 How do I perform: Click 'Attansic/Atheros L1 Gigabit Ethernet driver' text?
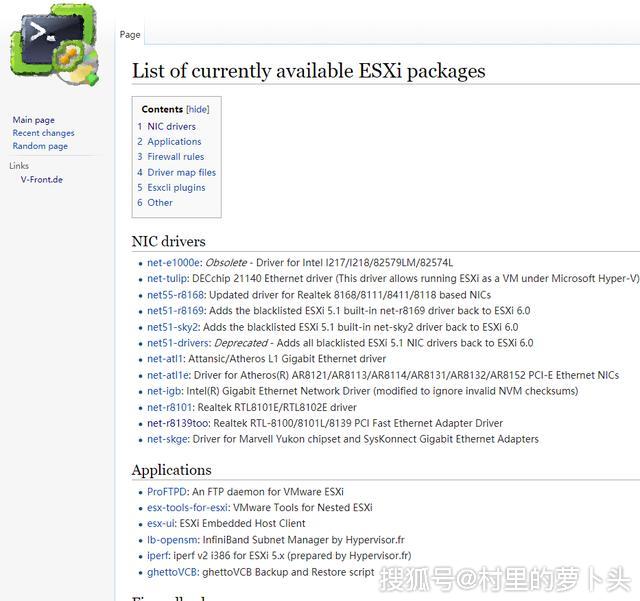coord(287,359)
